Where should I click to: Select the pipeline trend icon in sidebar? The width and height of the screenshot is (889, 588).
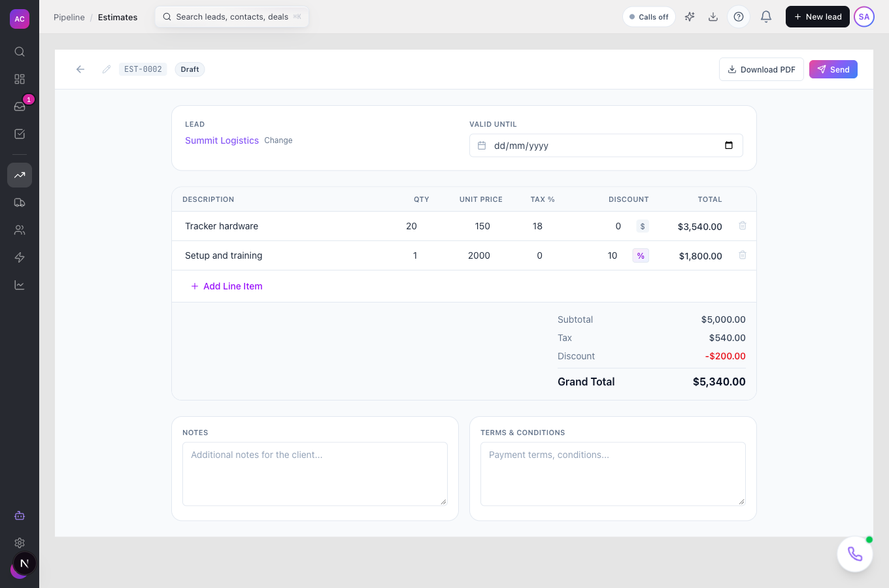pos(20,175)
